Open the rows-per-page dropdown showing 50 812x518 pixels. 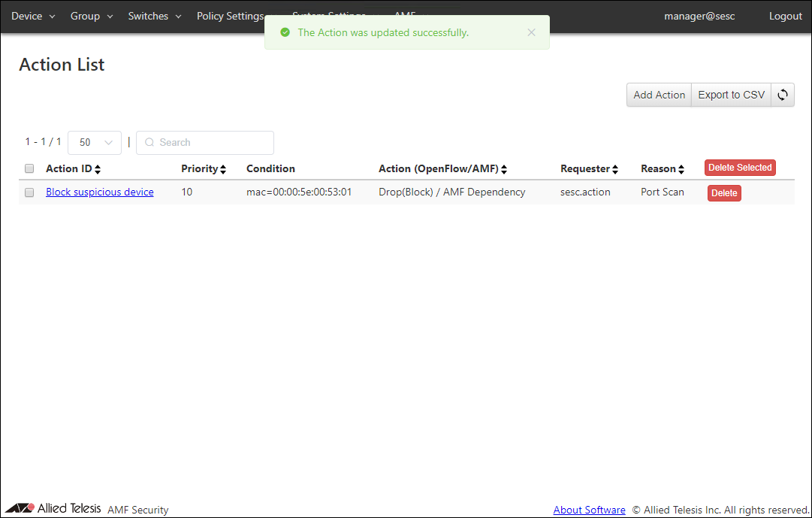[x=95, y=142]
